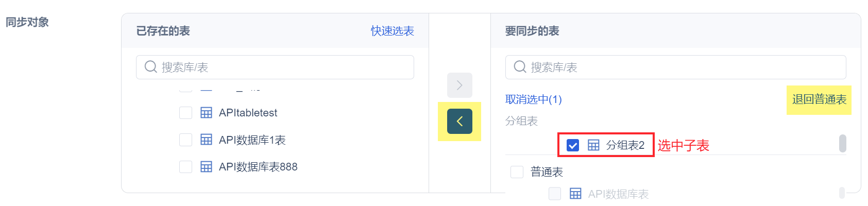Image resolution: width=868 pixels, height=206 pixels.
Task: Click the move-left arrow transfer button
Action: (x=459, y=122)
